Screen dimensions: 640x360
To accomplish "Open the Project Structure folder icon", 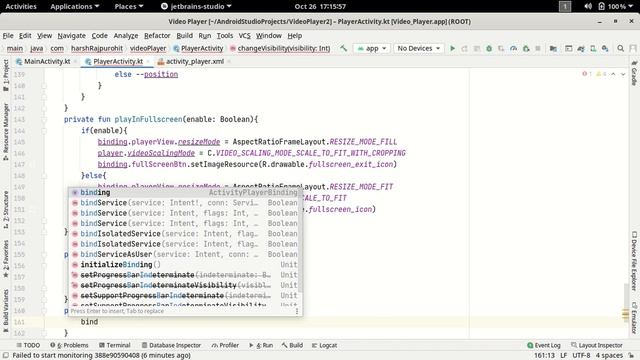I will (x=553, y=48).
